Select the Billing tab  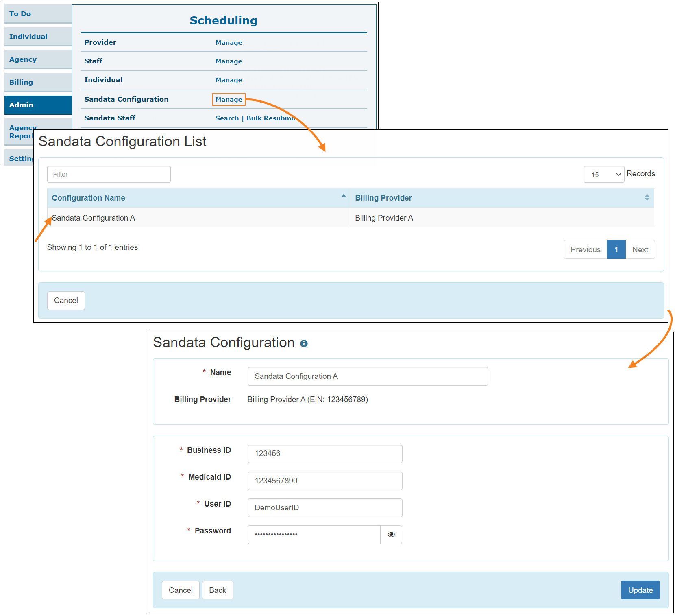(38, 82)
